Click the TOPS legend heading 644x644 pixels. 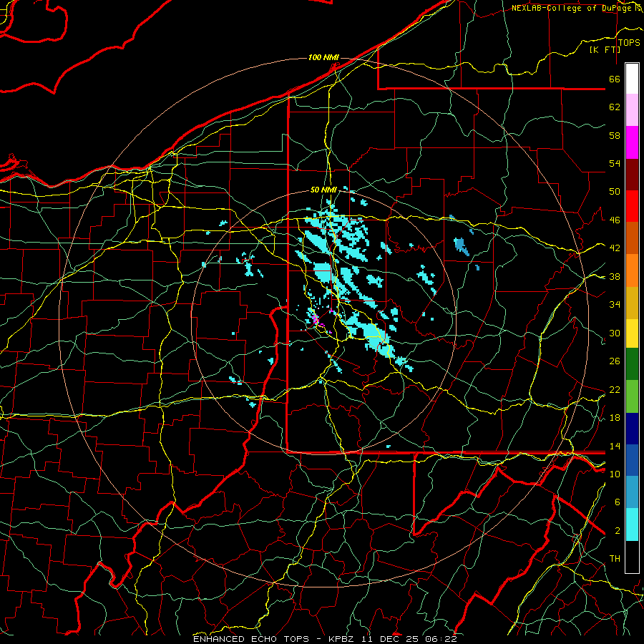point(629,43)
